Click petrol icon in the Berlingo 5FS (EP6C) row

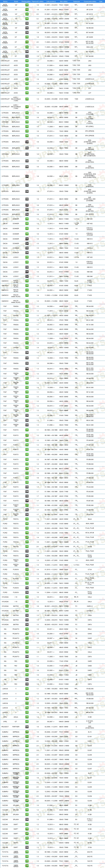[27, 127]
